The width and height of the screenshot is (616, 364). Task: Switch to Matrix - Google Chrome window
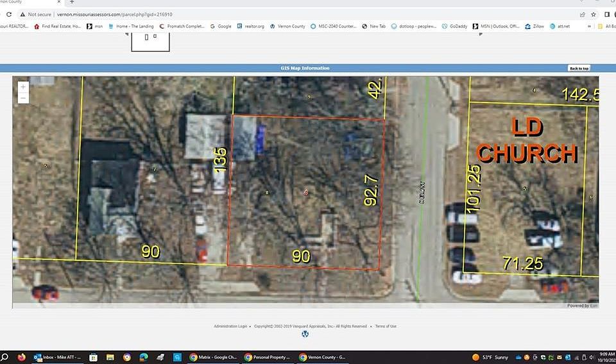pyautogui.click(x=213, y=357)
